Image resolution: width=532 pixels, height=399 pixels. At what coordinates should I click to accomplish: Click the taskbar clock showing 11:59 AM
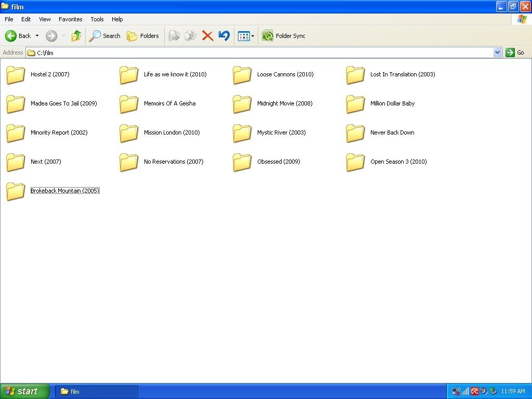click(513, 391)
